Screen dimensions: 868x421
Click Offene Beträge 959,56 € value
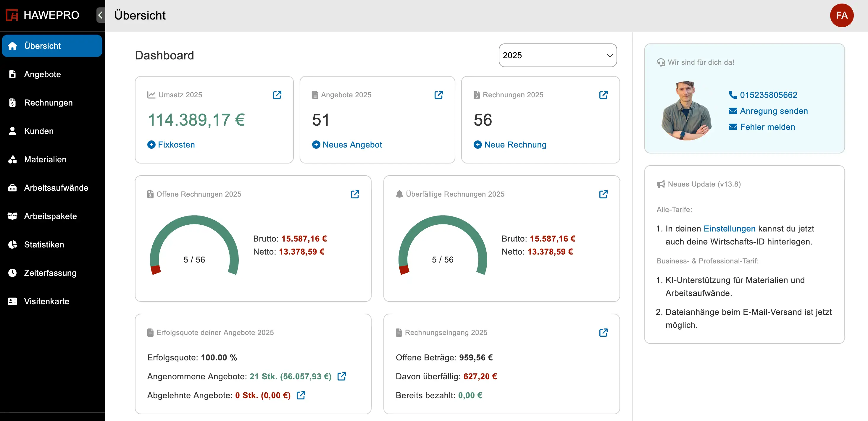point(475,357)
